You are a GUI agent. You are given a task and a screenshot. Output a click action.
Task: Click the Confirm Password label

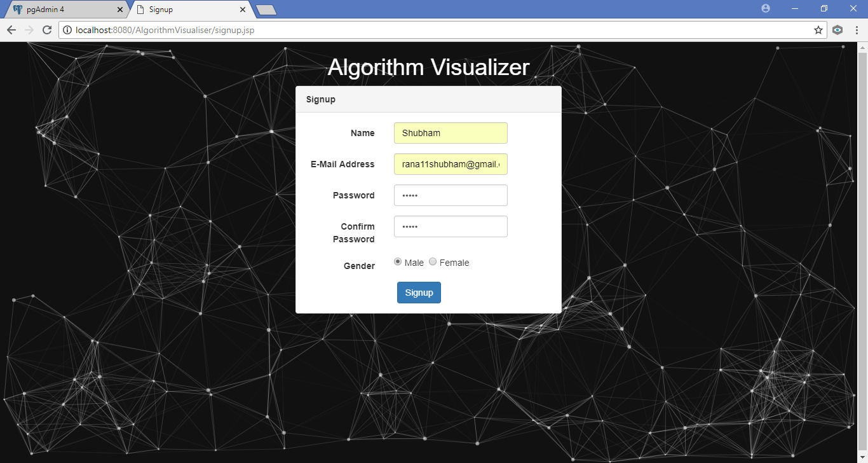pos(354,233)
